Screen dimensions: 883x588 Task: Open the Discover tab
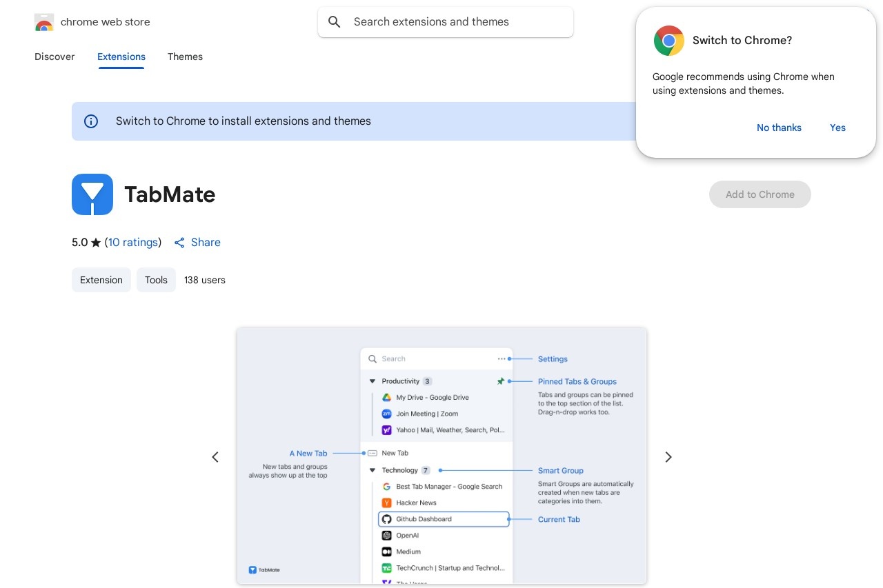click(54, 57)
